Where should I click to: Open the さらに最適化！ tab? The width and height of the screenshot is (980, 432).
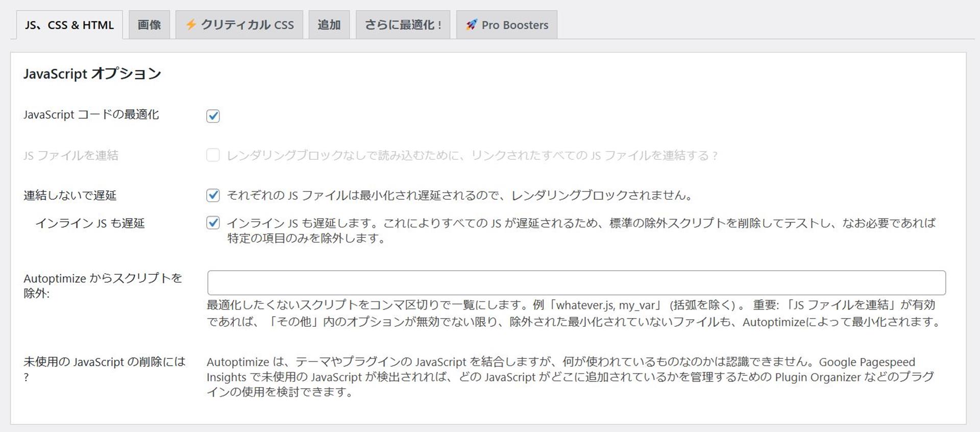(403, 25)
